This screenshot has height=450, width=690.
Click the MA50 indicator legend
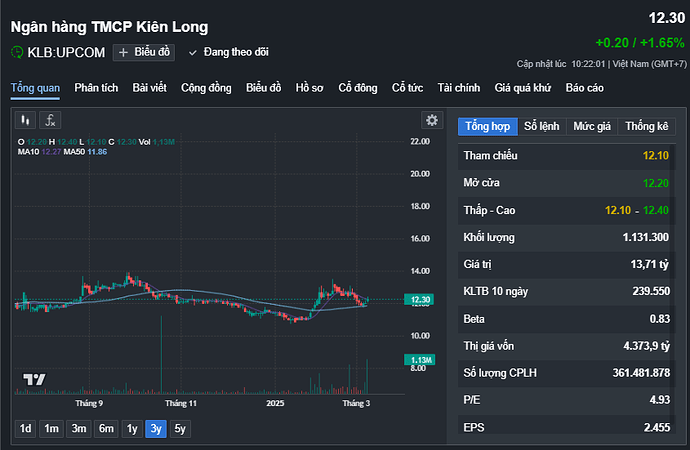point(85,152)
